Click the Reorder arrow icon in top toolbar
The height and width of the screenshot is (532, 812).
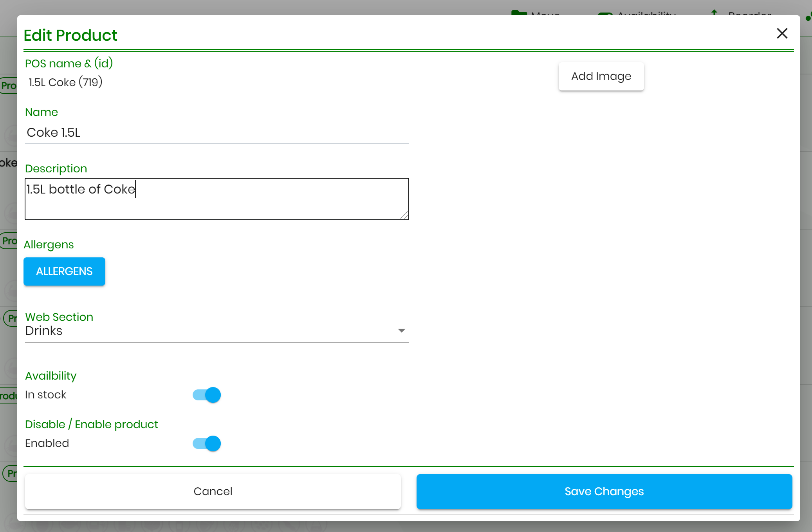click(x=715, y=13)
